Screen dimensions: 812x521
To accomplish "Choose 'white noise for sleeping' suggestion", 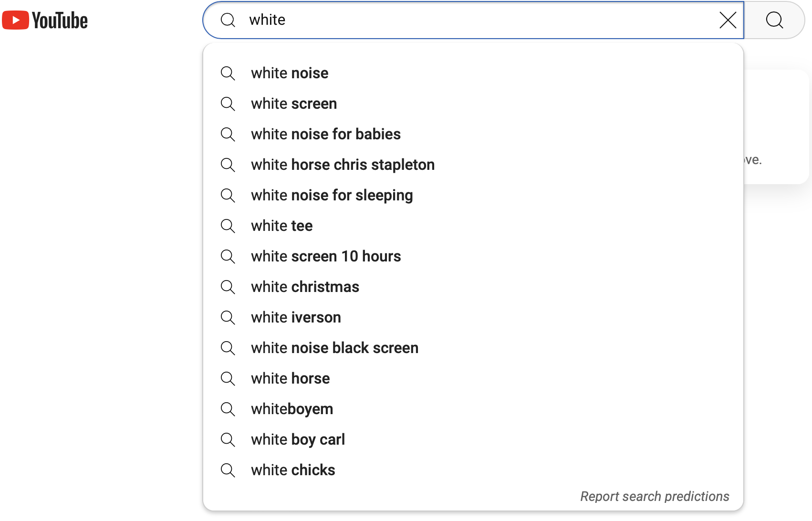I will (x=332, y=195).
